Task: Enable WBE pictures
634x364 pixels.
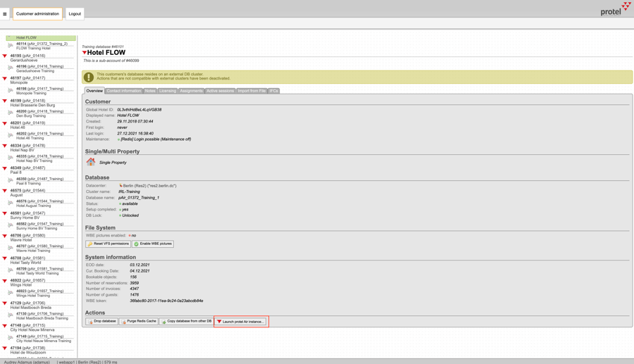Action: [x=153, y=244]
